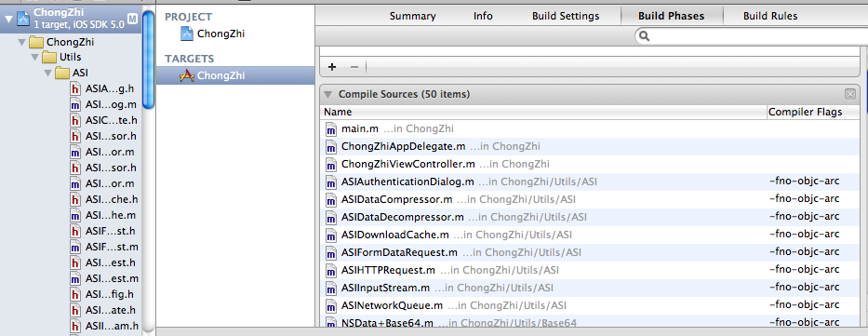This screenshot has width=868, height=336.
Task: Click the header icon beside ASI...che.h
Action: [74, 199]
